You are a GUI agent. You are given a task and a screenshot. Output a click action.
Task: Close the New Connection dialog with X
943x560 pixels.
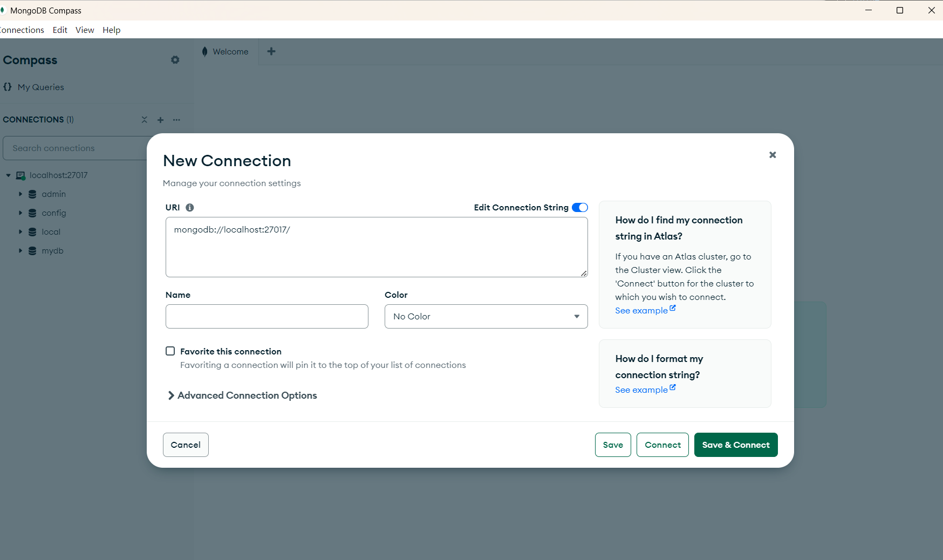pyautogui.click(x=772, y=155)
